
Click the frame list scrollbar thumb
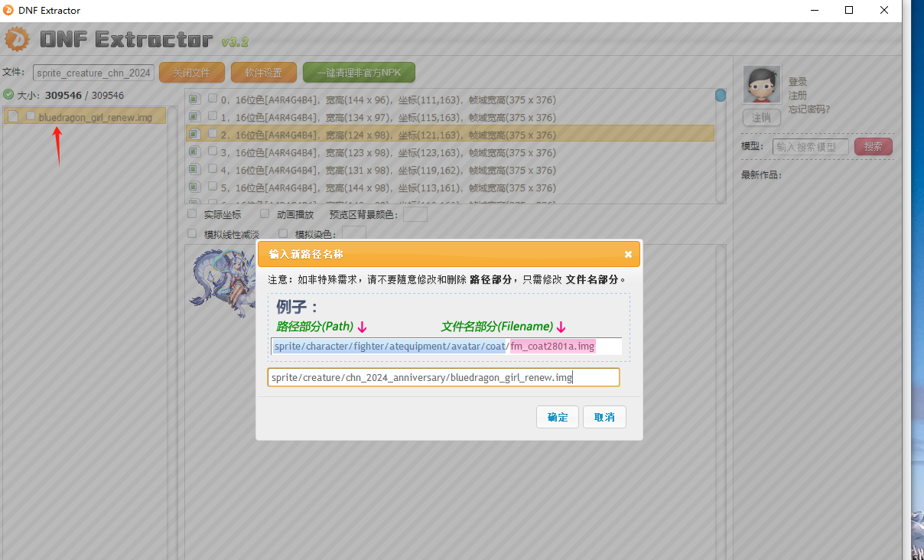pos(720,96)
